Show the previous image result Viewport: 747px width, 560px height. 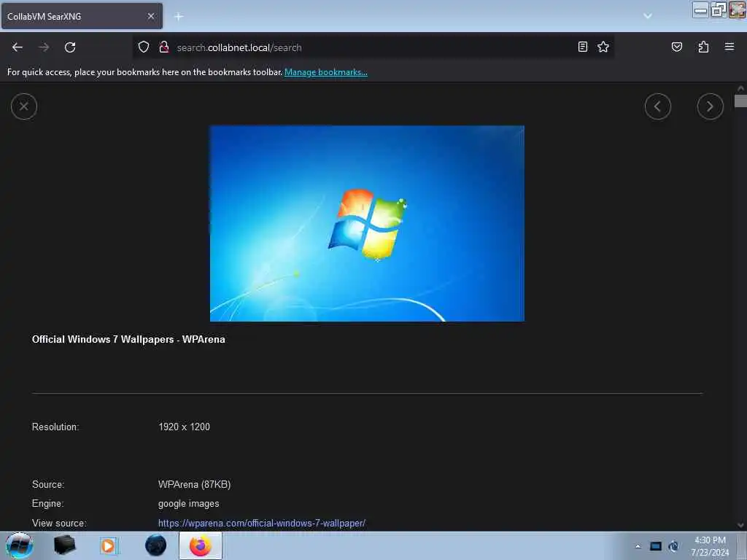[658, 106]
